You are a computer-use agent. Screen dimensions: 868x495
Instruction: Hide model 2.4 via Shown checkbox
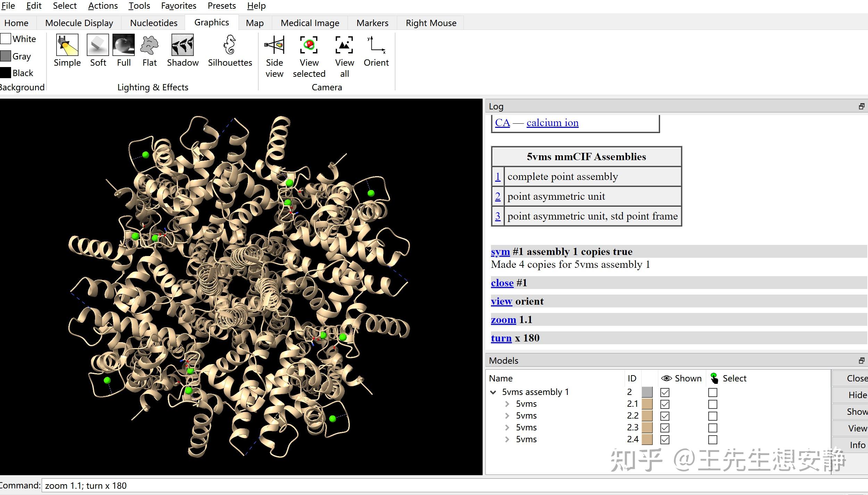tap(665, 440)
